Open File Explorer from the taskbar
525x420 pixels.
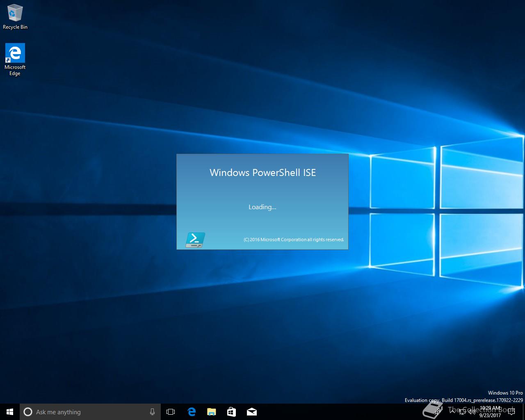(x=211, y=412)
